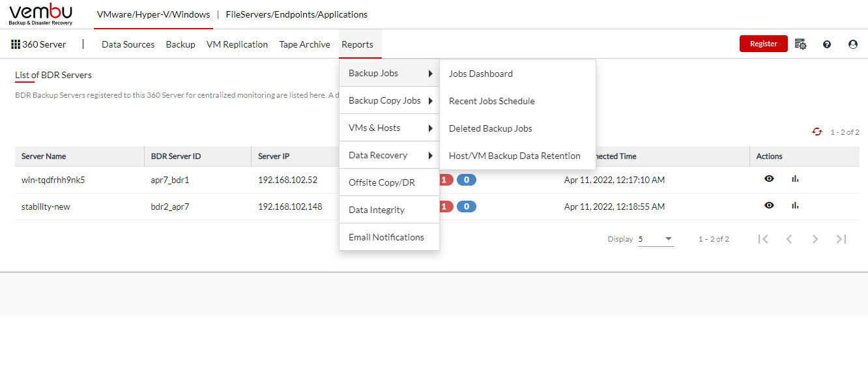Click the red Register button
Screen dimensions: 868x370
point(764,44)
